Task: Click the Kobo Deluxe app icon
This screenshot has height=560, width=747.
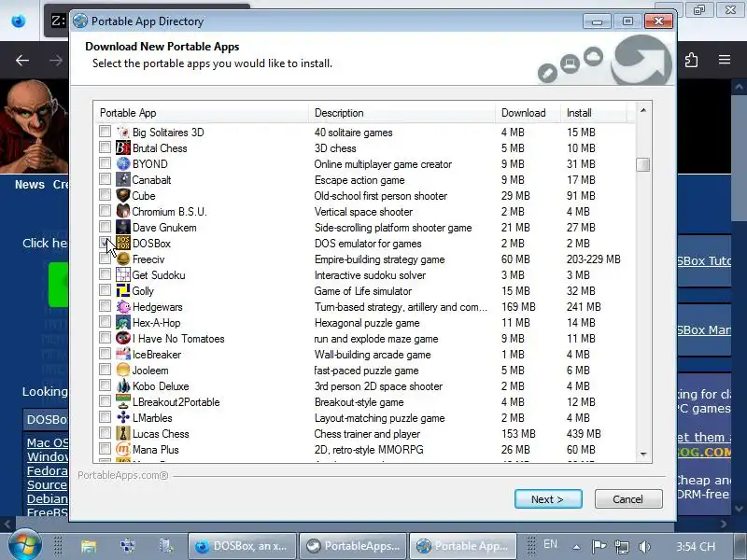Action: (x=123, y=385)
